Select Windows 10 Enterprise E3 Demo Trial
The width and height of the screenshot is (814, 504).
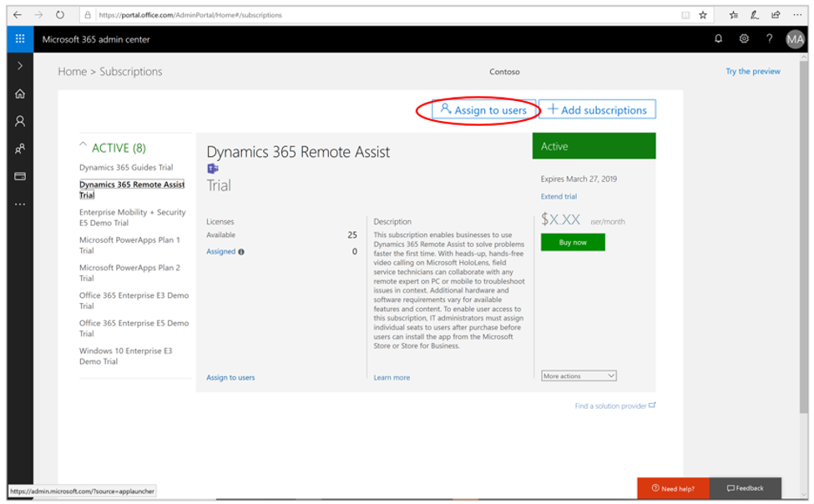point(125,356)
